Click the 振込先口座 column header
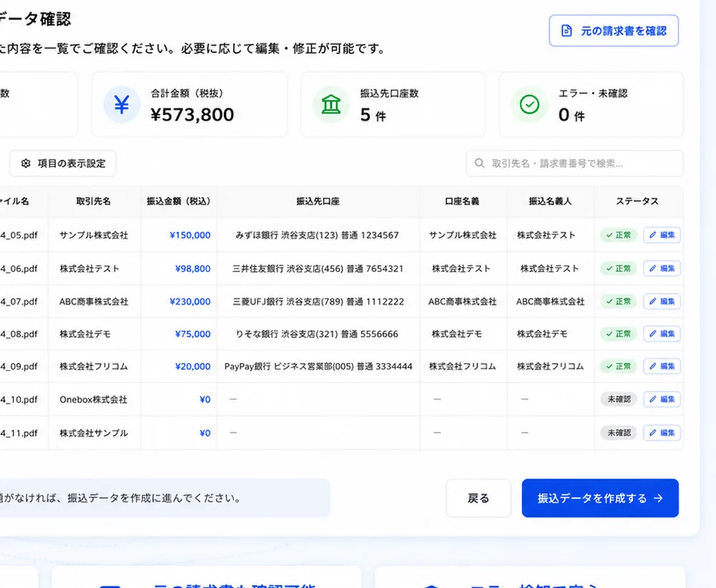This screenshot has height=588, width=716. click(318, 201)
